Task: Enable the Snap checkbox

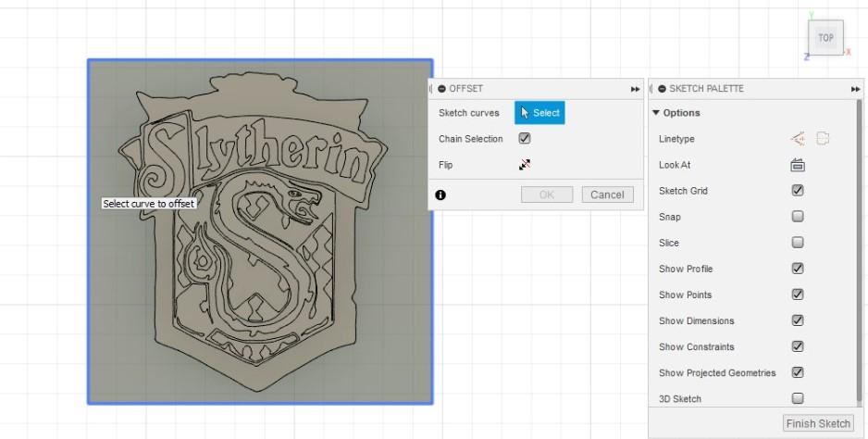Action: click(798, 216)
